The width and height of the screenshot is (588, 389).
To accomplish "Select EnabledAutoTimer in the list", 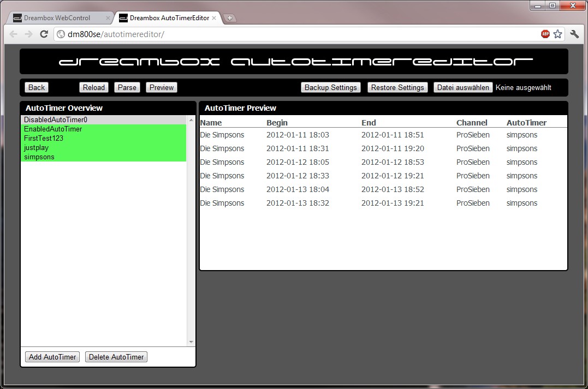I will (x=104, y=129).
